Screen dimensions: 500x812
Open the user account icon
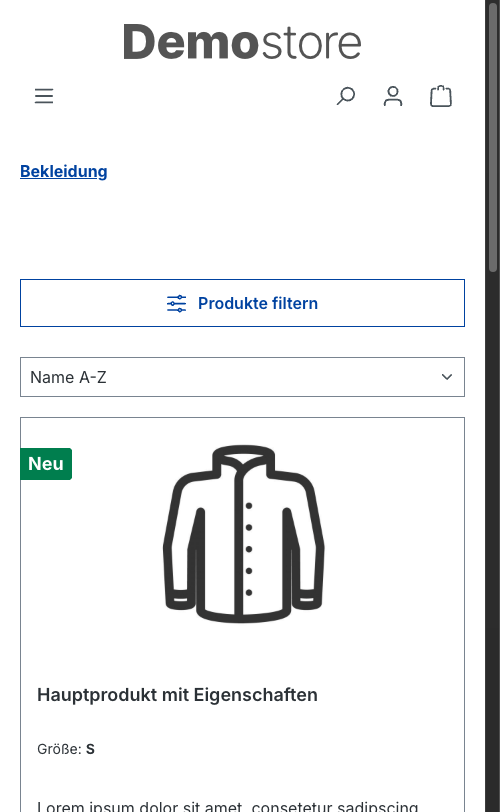393,96
